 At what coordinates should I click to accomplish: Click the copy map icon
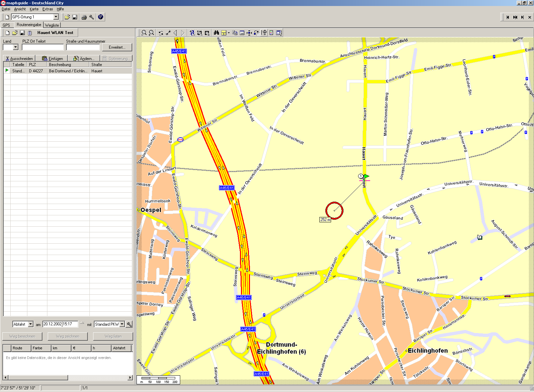point(235,33)
